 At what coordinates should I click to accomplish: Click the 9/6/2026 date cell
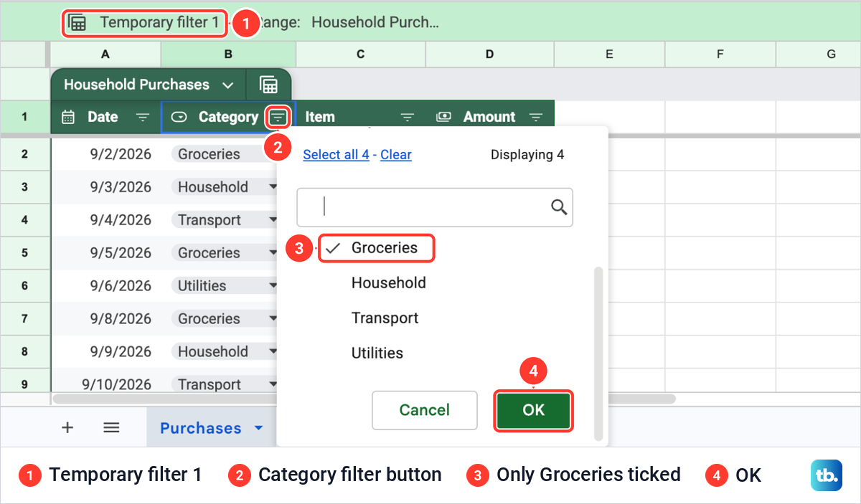pos(106,286)
